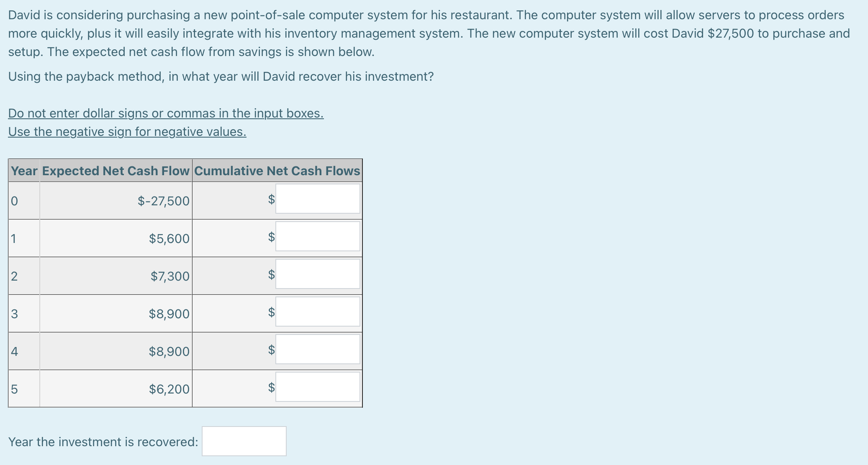Click the cumulative net cash flow box for Year 4
Viewport: 868px width, 465px height.
click(317, 350)
